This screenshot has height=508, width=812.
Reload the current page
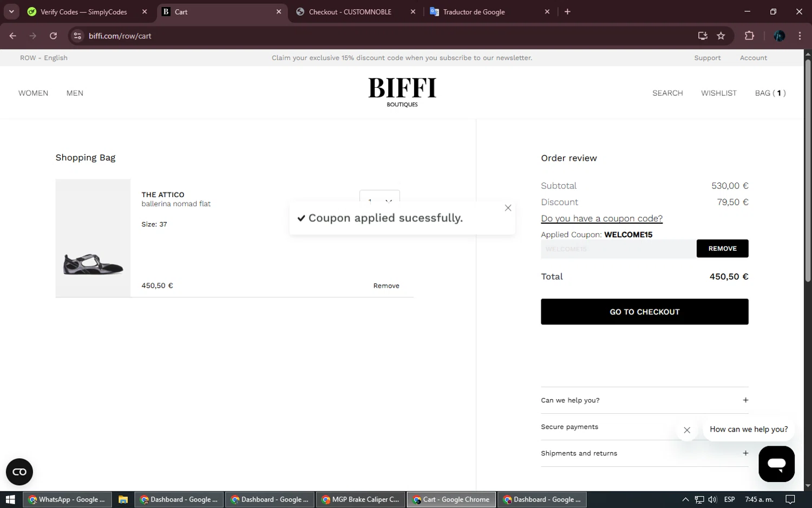click(x=53, y=36)
